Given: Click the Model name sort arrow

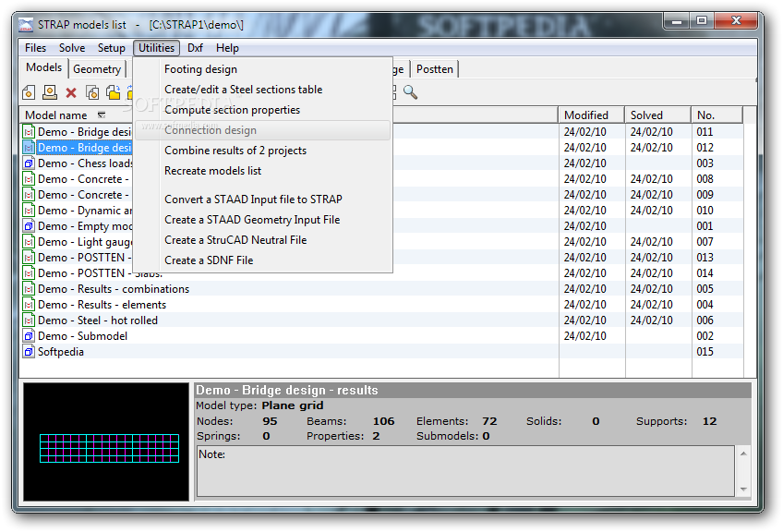Looking at the screenshot, I should (102, 115).
